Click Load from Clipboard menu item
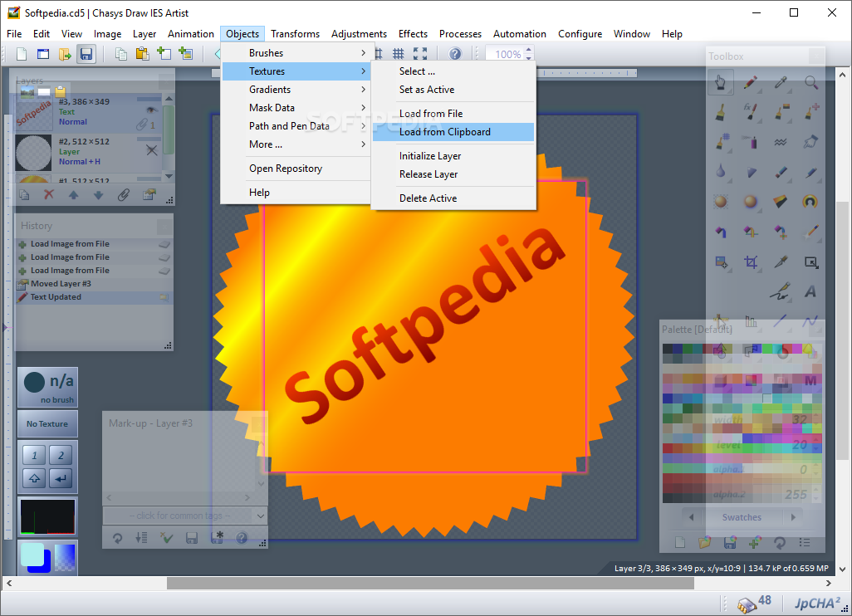 click(453, 132)
